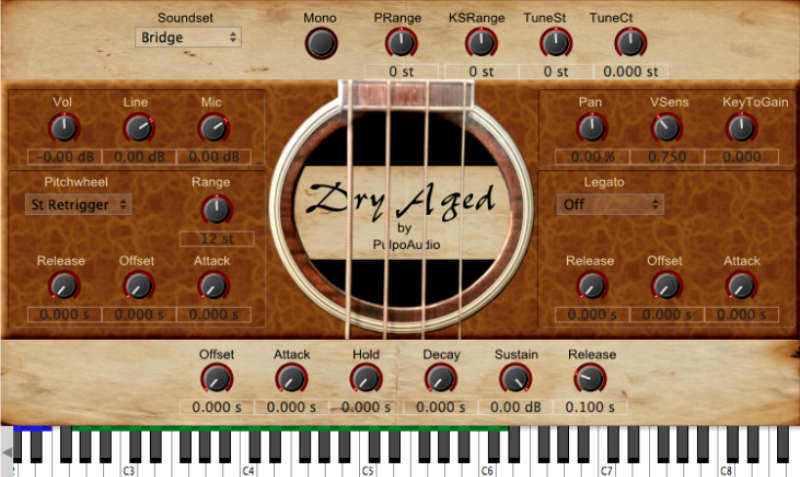
Task: Click the Hold envelope knob
Action: pyautogui.click(x=366, y=379)
